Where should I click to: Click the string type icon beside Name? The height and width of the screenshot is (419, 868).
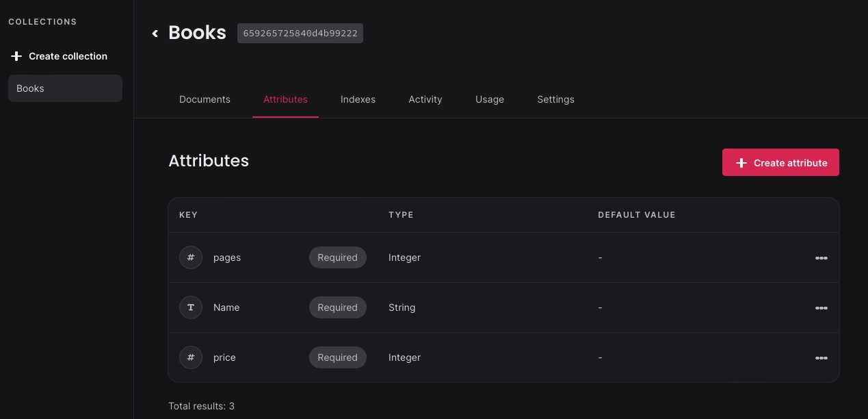click(191, 307)
